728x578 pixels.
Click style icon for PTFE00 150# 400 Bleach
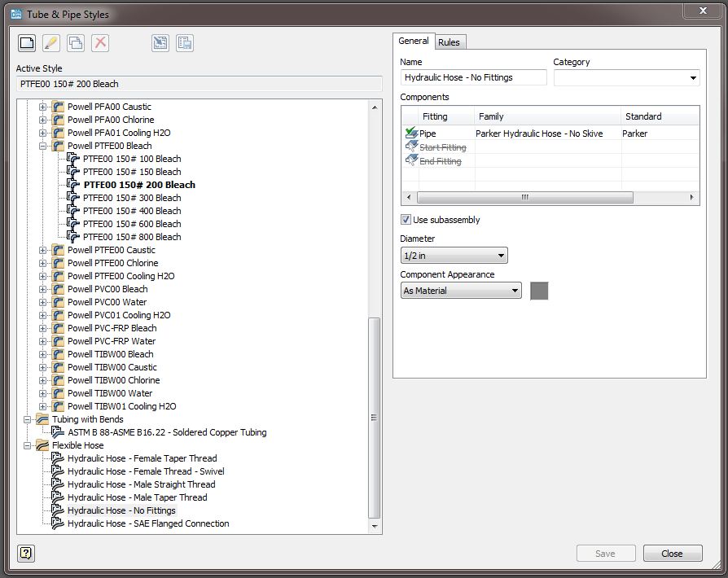[73, 211]
